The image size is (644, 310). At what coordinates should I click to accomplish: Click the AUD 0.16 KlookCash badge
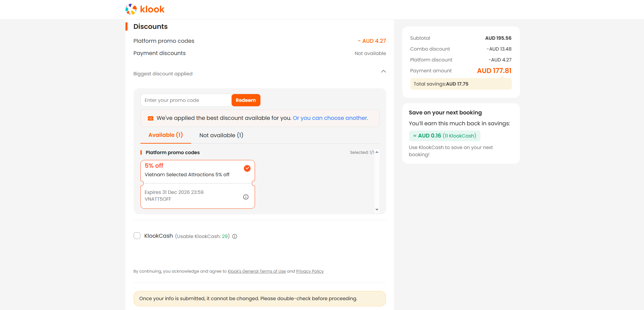tap(444, 136)
